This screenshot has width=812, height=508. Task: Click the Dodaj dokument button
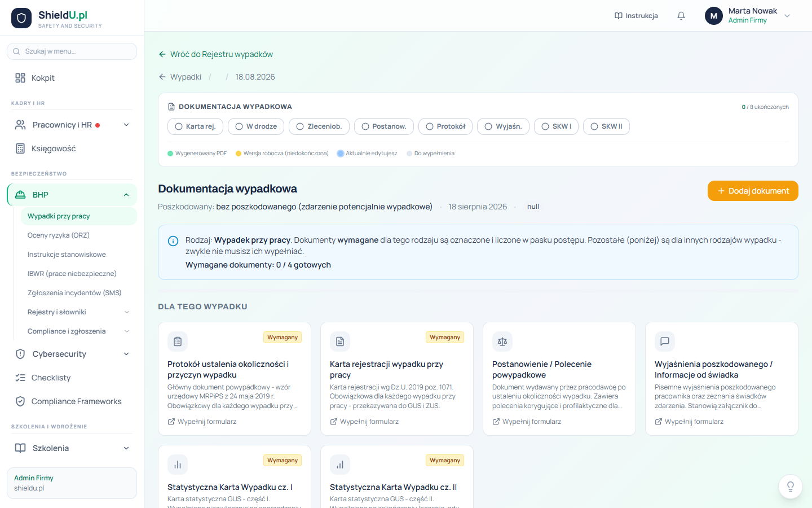tap(753, 191)
